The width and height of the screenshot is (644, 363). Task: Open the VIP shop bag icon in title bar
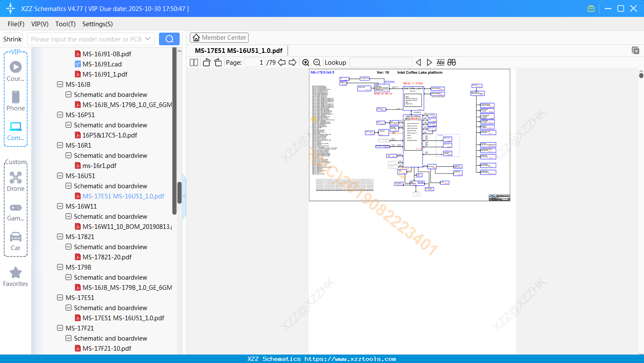[591, 8]
